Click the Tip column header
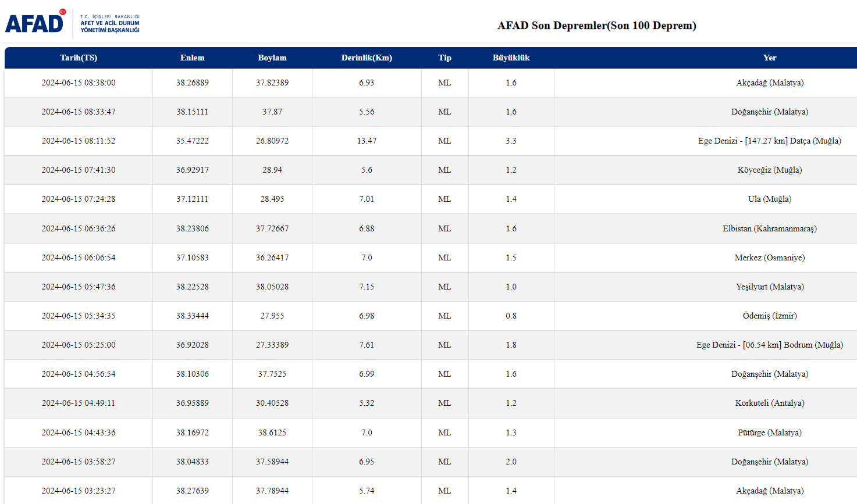Screen dimensions: 857x504 point(445,58)
